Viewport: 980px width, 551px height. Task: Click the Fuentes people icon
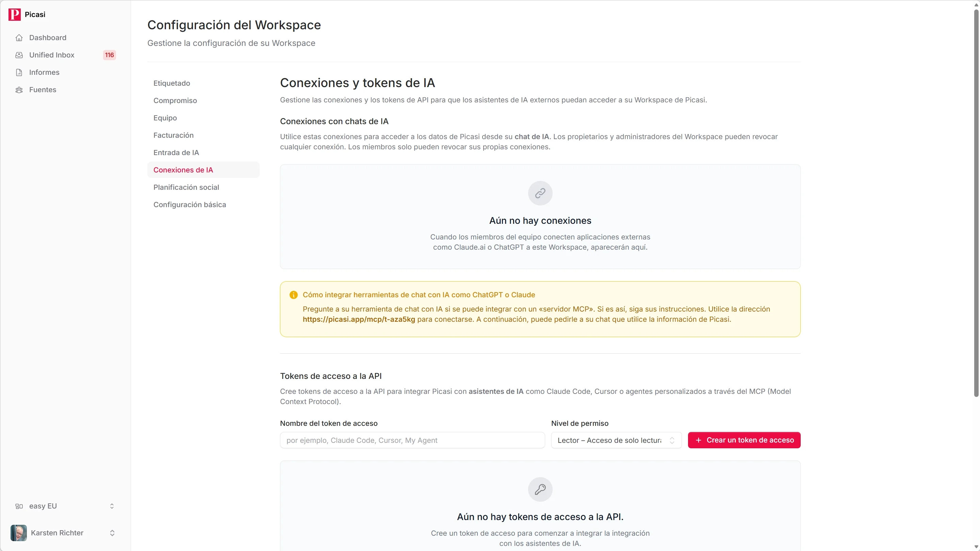19,90
